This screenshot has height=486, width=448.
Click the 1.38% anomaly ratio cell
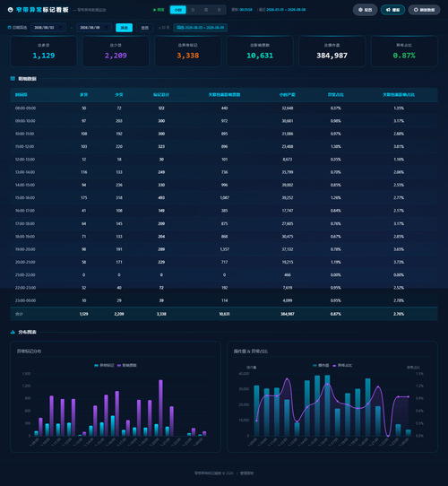[335, 146]
